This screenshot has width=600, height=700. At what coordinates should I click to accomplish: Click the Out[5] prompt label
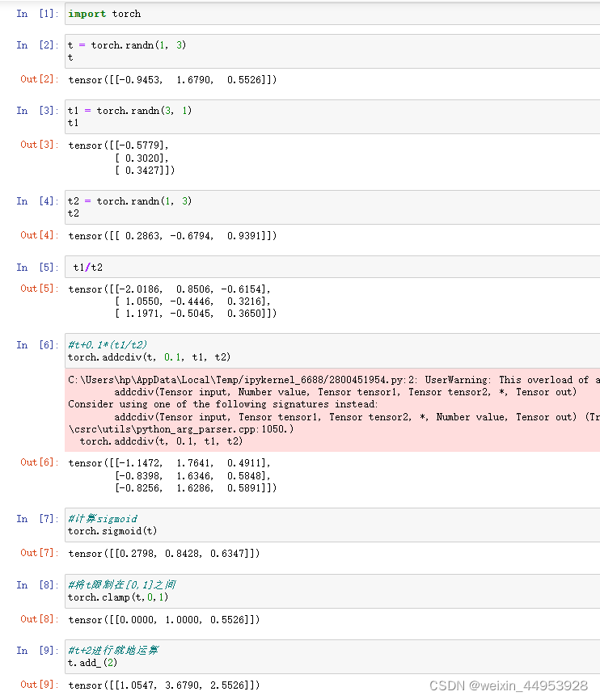coord(40,289)
